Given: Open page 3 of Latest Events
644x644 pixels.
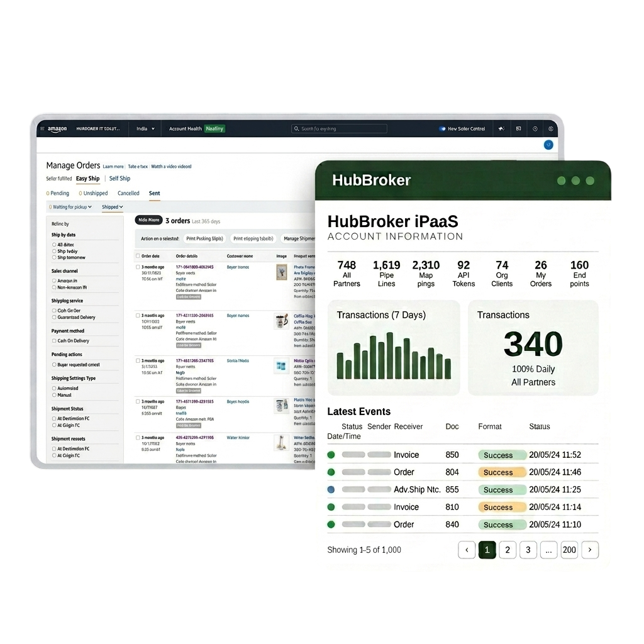Looking at the screenshot, I should (x=528, y=550).
